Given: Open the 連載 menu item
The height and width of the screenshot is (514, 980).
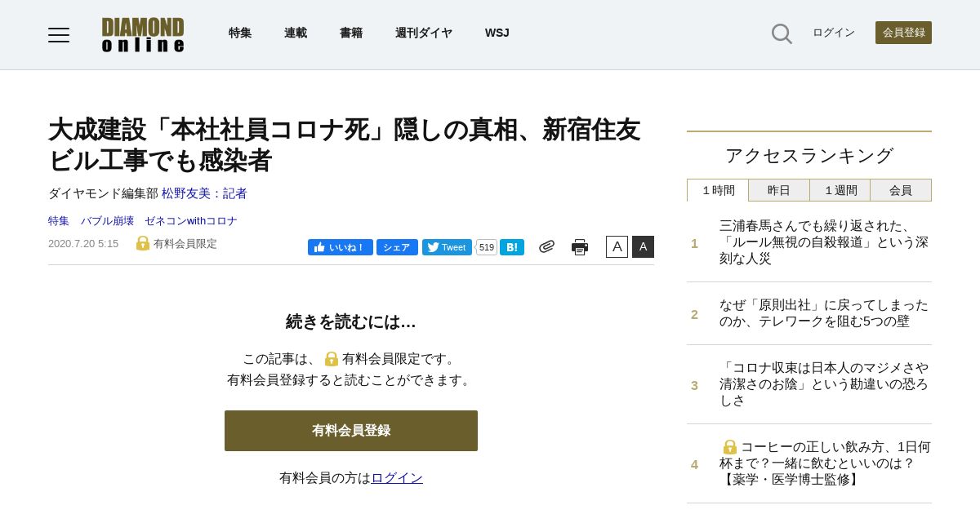Looking at the screenshot, I should 296,33.
